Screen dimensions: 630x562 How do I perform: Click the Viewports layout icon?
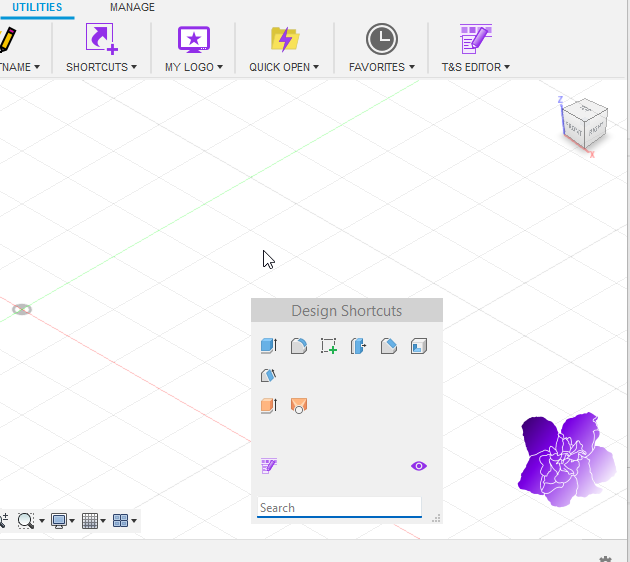tap(120, 521)
